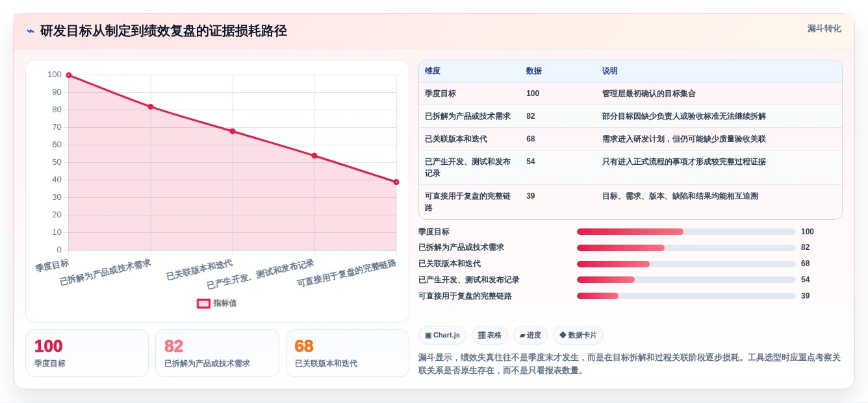
Task: Click the chart data point at 68
Action: coord(233,131)
